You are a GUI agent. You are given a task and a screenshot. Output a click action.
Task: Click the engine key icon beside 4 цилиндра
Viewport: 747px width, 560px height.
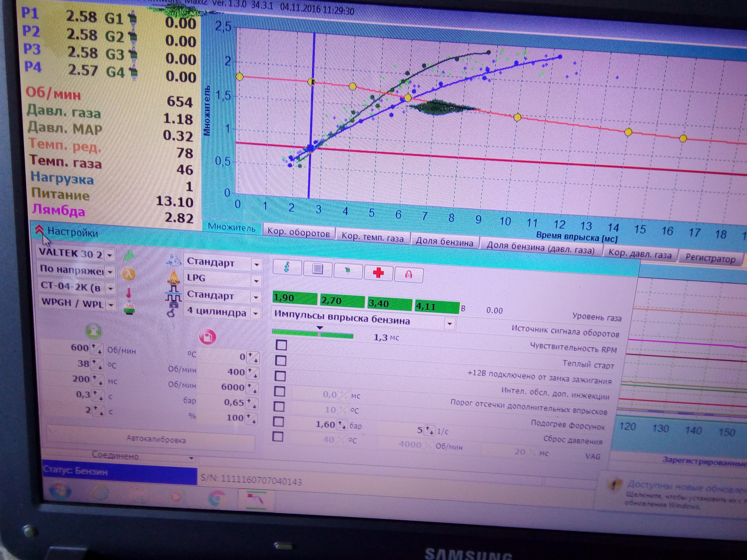tap(172, 310)
